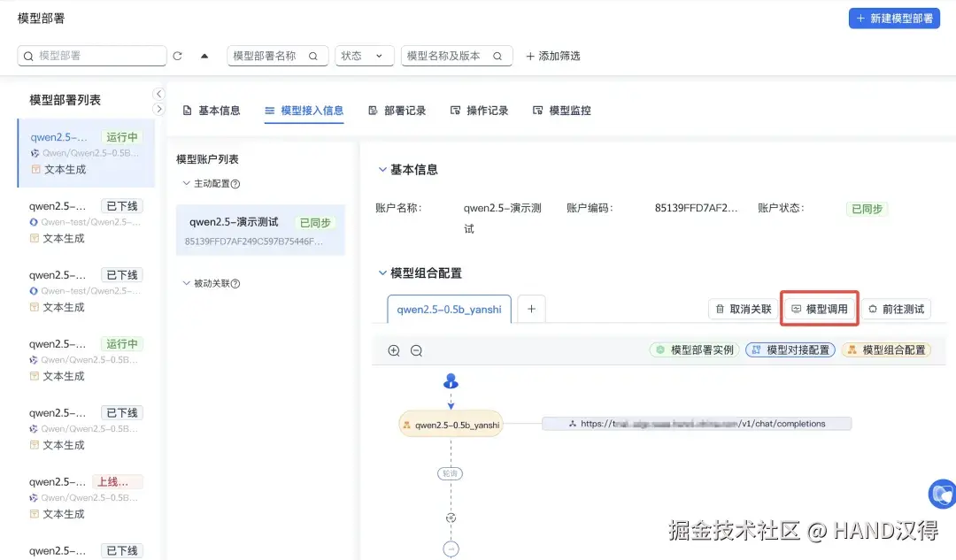This screenshot has width=956, height=560.
Task: Switch to the 基本信息 tab
Action: (212, 111)
